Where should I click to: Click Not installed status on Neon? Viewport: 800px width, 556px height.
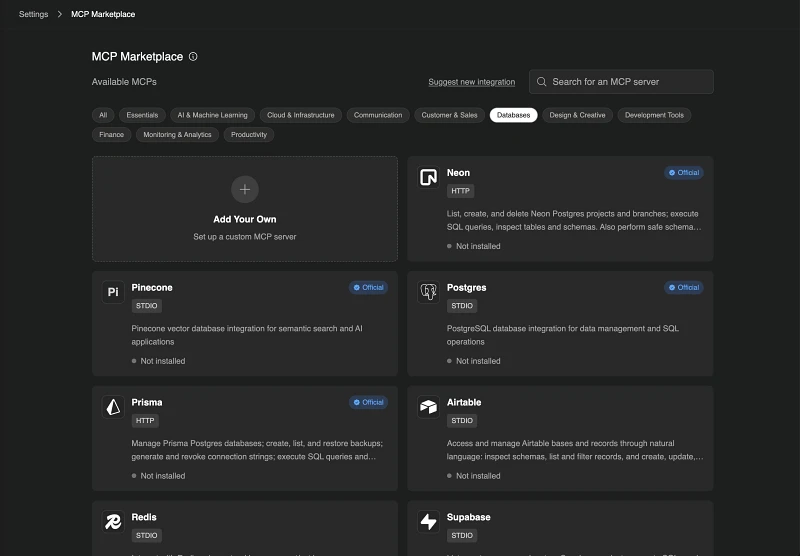tap(473, 246)
